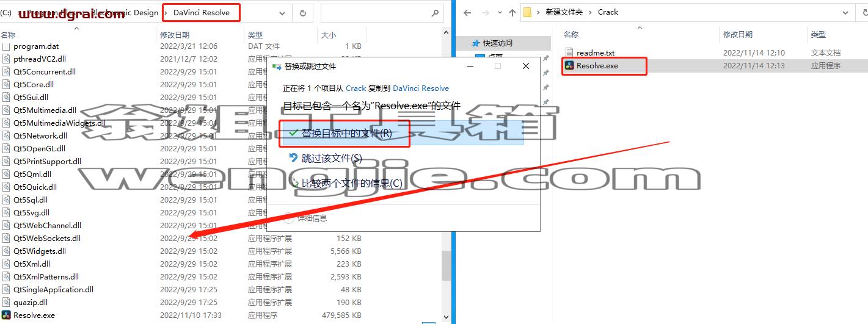Viewport: 868px width, 324px height.
Task: Sort Crack window by 修改日期 column
Action: (738, 35)
